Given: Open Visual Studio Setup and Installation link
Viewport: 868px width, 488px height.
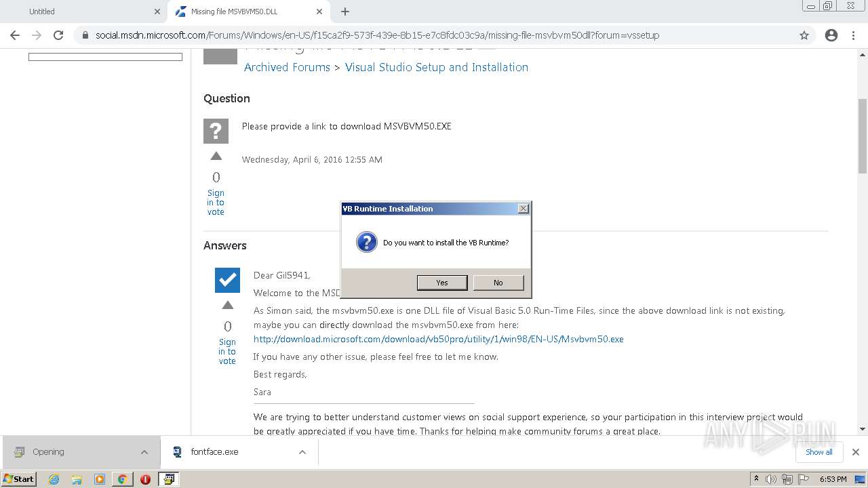Looking at the screenshot, I should (437, 67).
